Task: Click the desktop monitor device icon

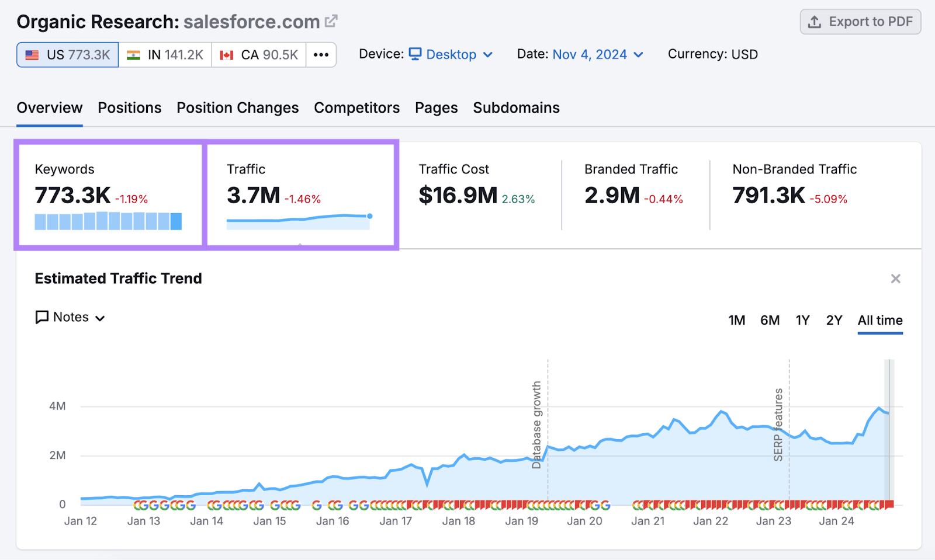Action: point(415,54)
